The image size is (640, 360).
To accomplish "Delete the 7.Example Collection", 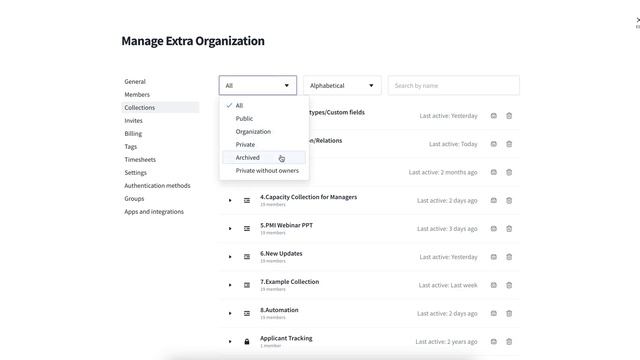I will (x=509, y=285).
